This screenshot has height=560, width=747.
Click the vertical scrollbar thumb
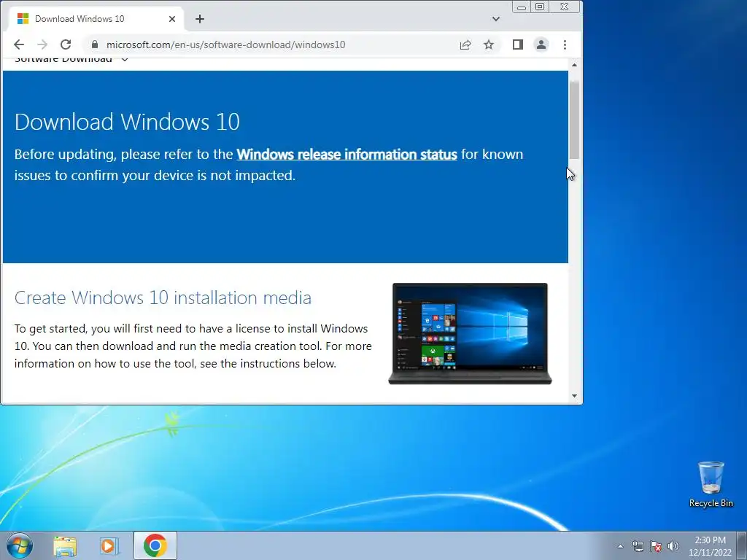pyautogui.click(x=574, y=120)
